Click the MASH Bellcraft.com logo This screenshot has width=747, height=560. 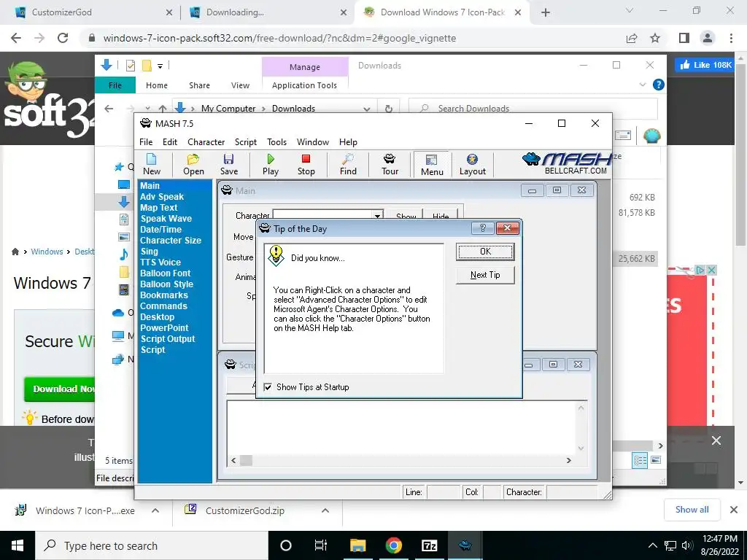[x=567, y=164]
